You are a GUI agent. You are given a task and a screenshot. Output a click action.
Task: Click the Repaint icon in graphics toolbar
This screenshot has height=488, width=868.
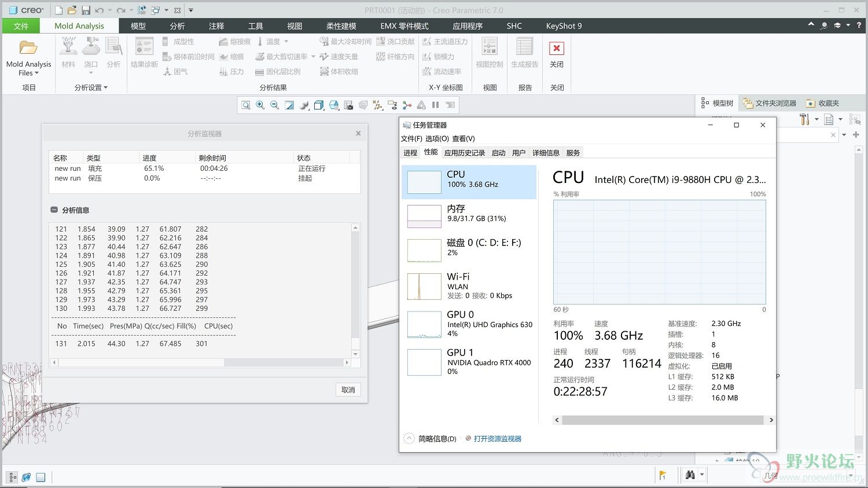(289, 105)
